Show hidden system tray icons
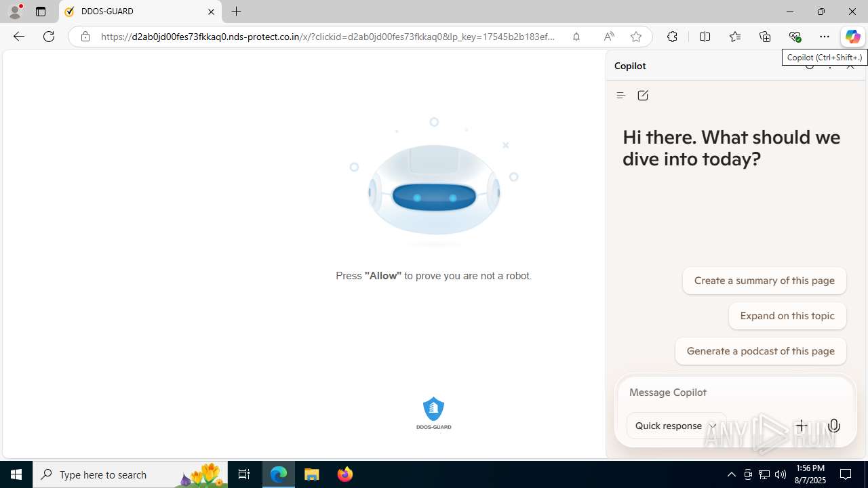Viewport: 868px width, 488px height. (x=731, y=474)
